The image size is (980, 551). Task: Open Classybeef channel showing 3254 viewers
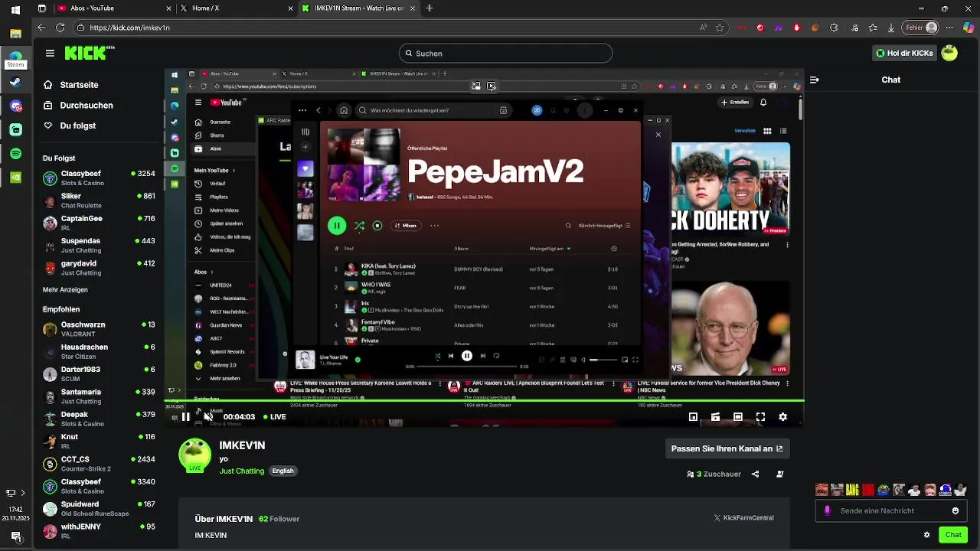pyautogui.click(x=99, y=178)
